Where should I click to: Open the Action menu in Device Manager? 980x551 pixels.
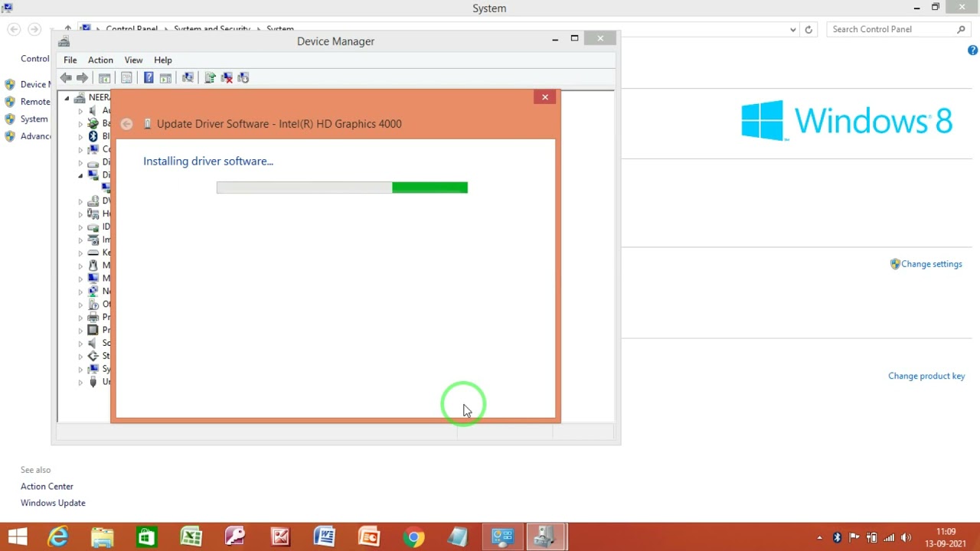click(x=100, y=60)
